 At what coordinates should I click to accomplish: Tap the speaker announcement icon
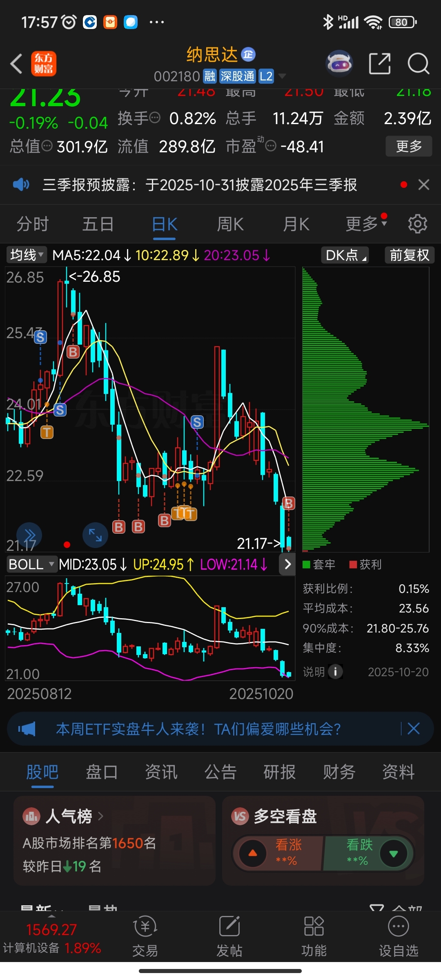[x=21, y=185]
